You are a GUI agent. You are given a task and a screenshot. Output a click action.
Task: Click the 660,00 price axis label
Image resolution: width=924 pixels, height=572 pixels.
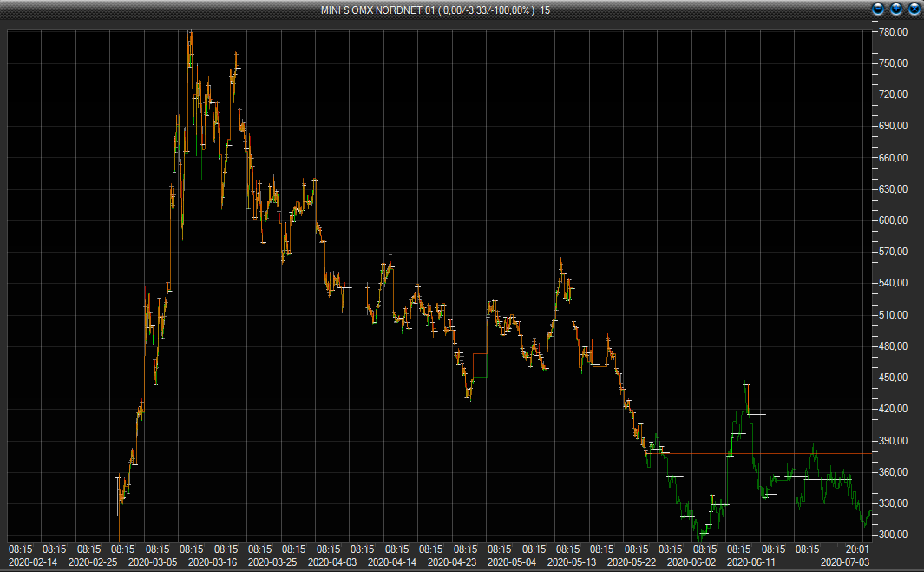coord(893,158)
